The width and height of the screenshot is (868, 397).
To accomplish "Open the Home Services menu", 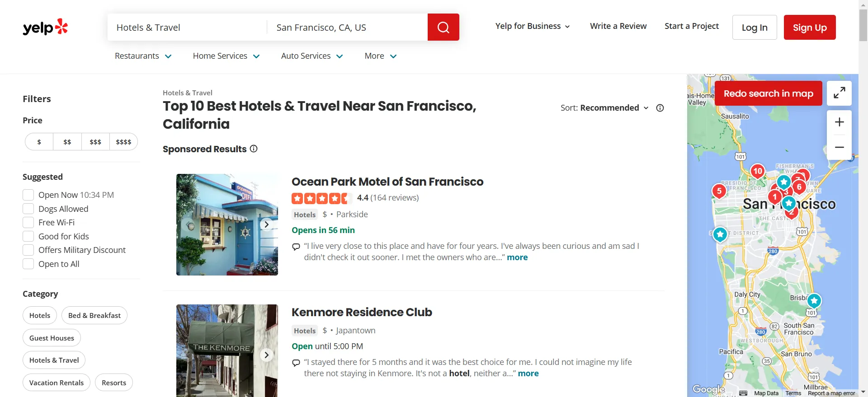I will click(x=226, y=56).
